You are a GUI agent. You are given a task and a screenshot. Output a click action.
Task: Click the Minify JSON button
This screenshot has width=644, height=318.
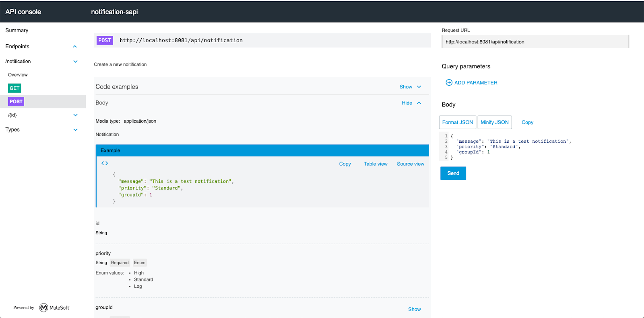494,122
